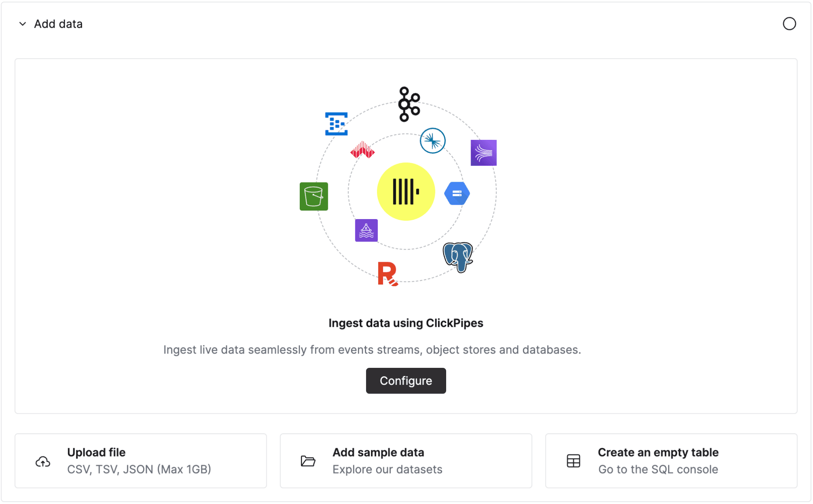813x504 pixels.
Task: Click the cloud upload icon
Action: pyautogui.click(x=43, y=461)
